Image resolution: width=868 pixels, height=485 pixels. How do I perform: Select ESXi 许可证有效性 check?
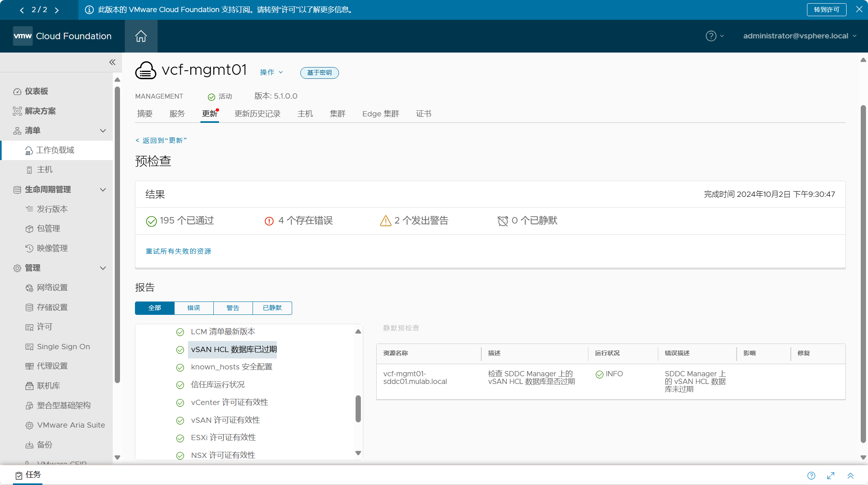(x=223, y=438)
